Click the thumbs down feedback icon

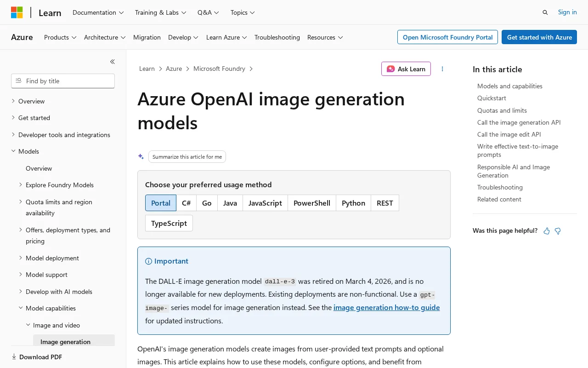[558, 231]
